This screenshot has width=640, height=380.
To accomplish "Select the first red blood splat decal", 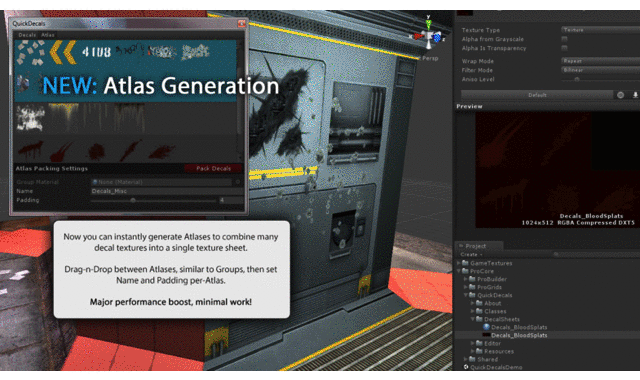I will [30, 150].
